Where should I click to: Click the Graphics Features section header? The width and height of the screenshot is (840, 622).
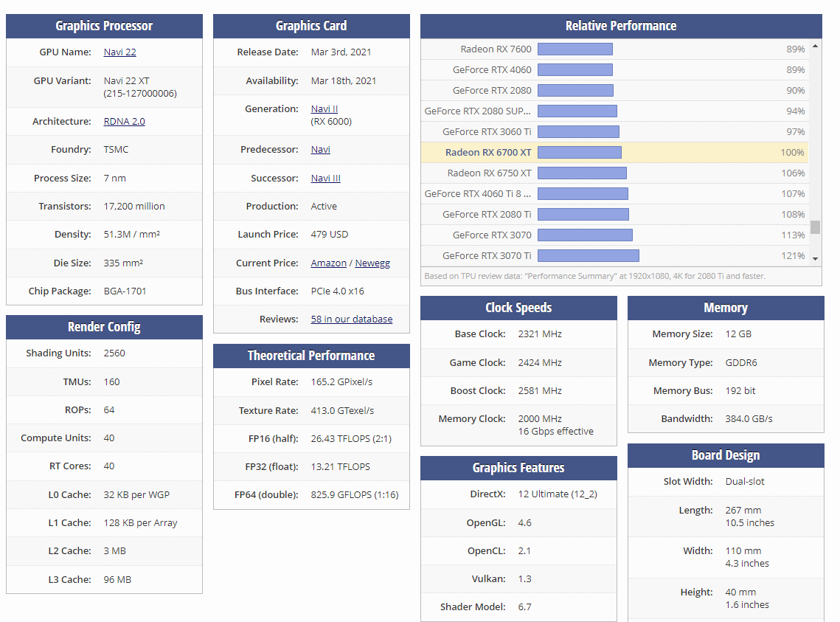(x=518, y=468)
